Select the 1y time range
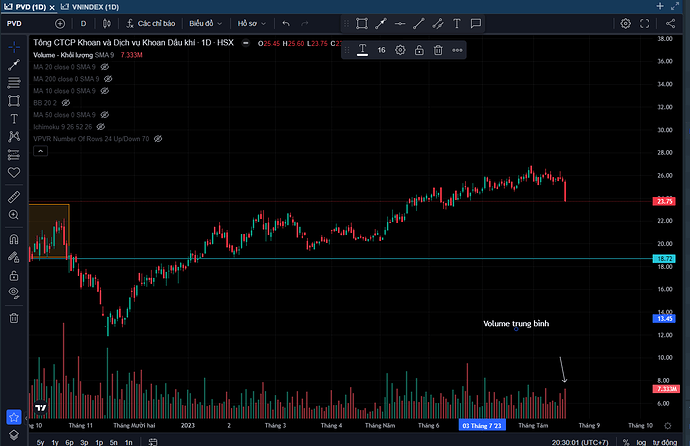This screenshot has width=690, height=446. point(54,441)
